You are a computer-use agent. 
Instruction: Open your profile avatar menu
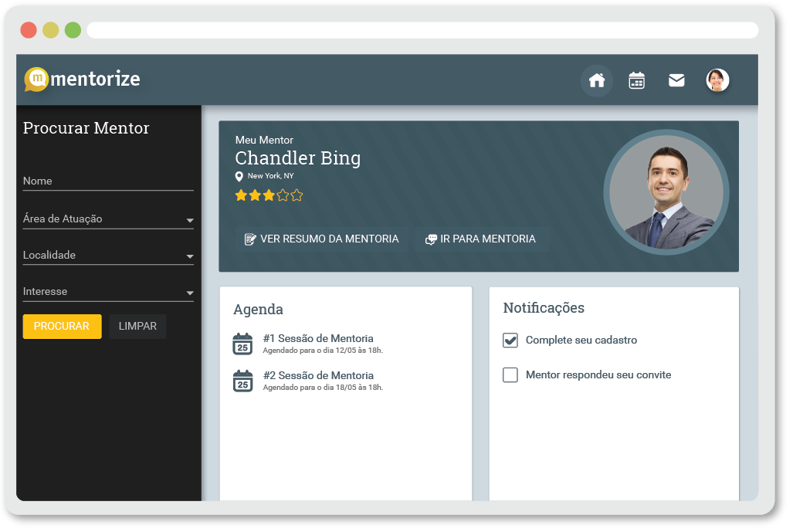717,80
